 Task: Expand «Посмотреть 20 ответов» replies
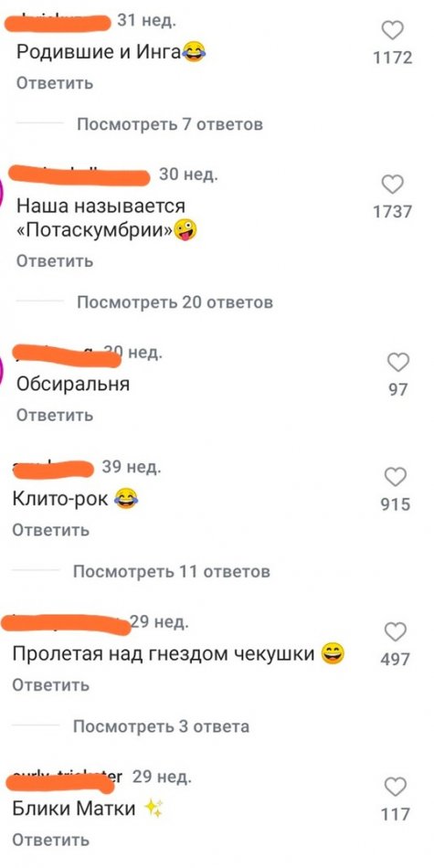[175, 302]
